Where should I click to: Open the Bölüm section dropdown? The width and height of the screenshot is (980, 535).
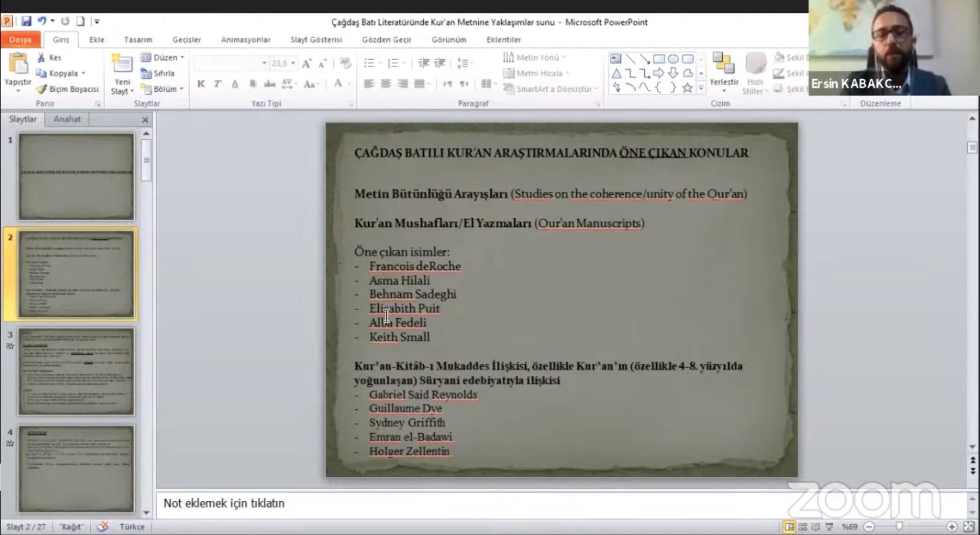pos(181,89)
